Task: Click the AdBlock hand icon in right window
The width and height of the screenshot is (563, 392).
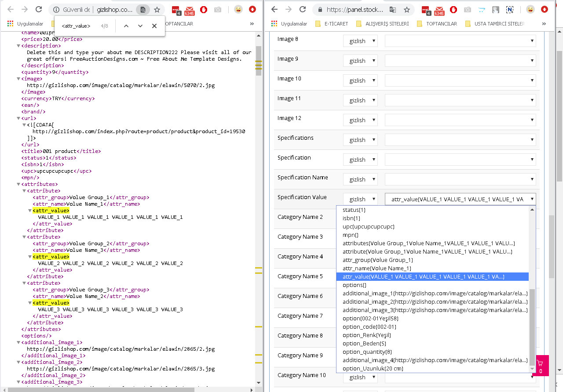Action: [453, 9]
